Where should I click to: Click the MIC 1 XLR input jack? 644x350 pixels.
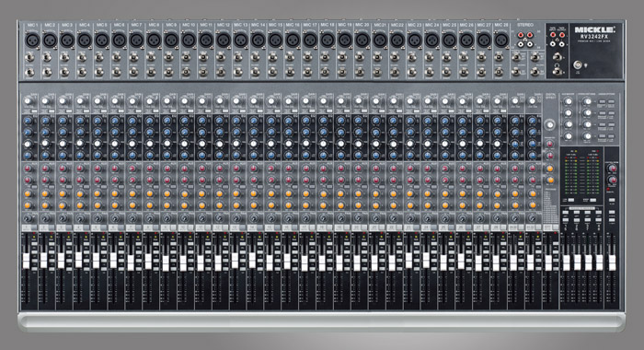pos(32,41)
